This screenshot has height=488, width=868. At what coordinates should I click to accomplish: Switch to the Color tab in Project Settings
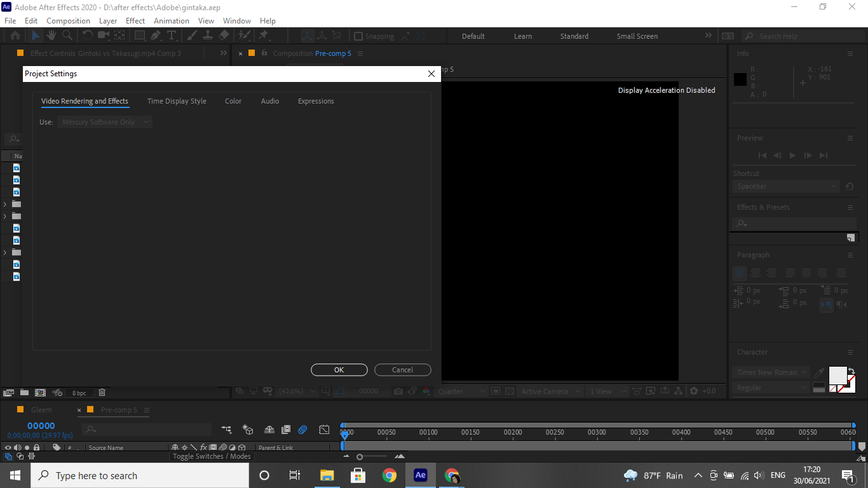[233, 101]
